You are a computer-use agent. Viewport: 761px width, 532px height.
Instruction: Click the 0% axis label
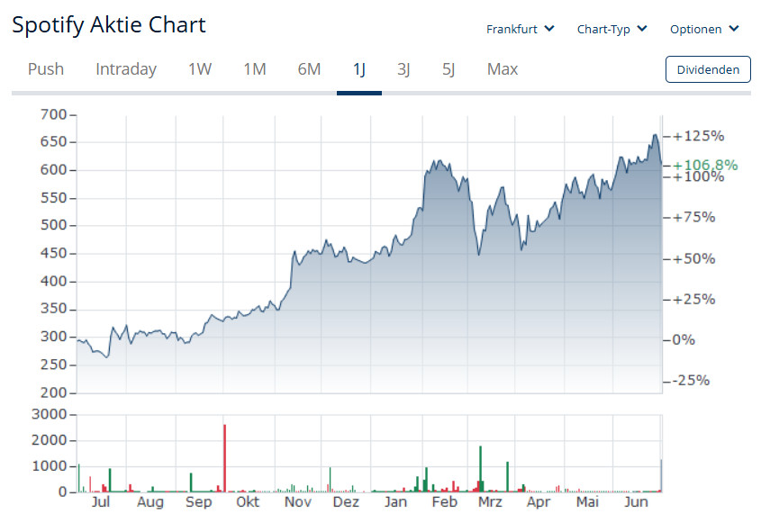(x=684, y=340)
